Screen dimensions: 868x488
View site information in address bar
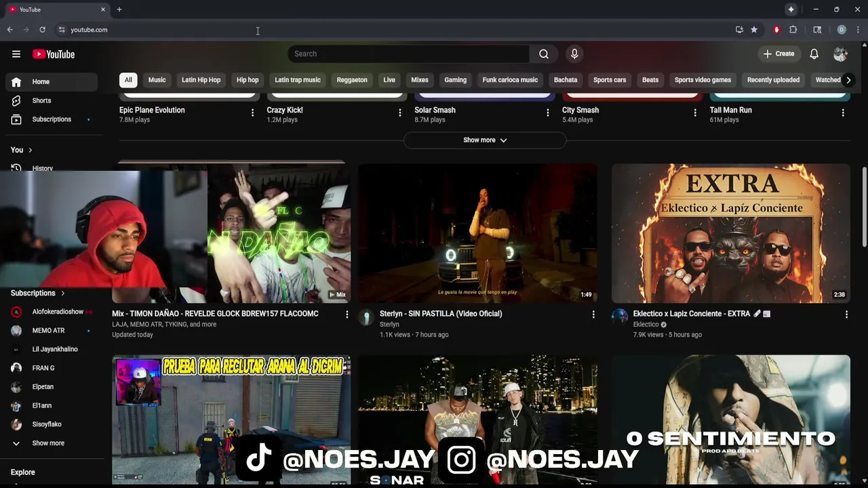click(x=62, y=30)
